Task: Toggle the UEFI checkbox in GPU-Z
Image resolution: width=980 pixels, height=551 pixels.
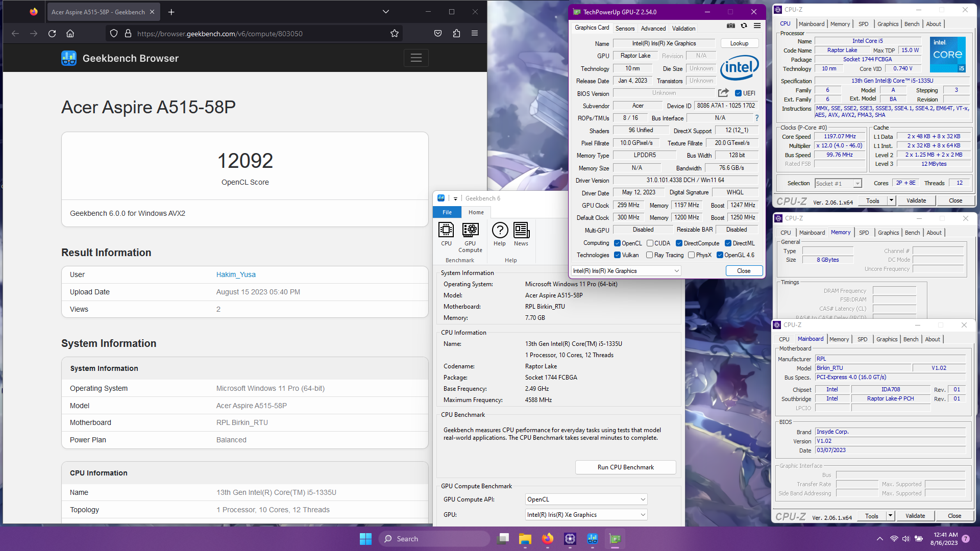Action: pos(738,93)
